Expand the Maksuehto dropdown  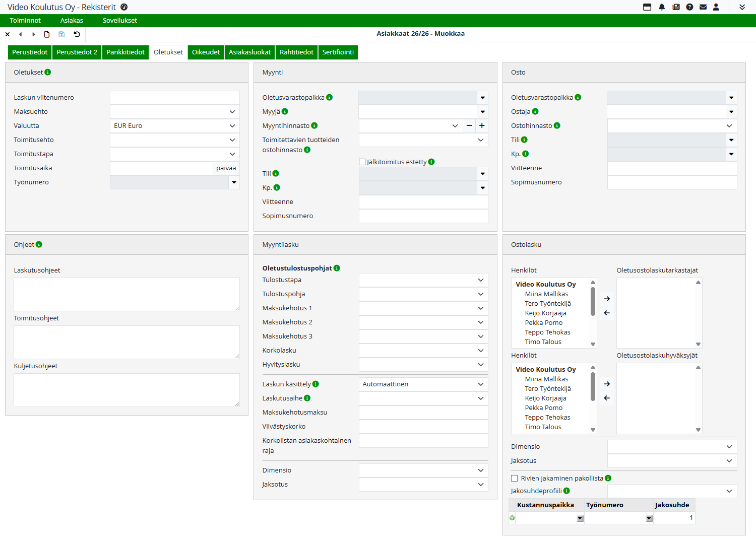(x=174, y=112)
